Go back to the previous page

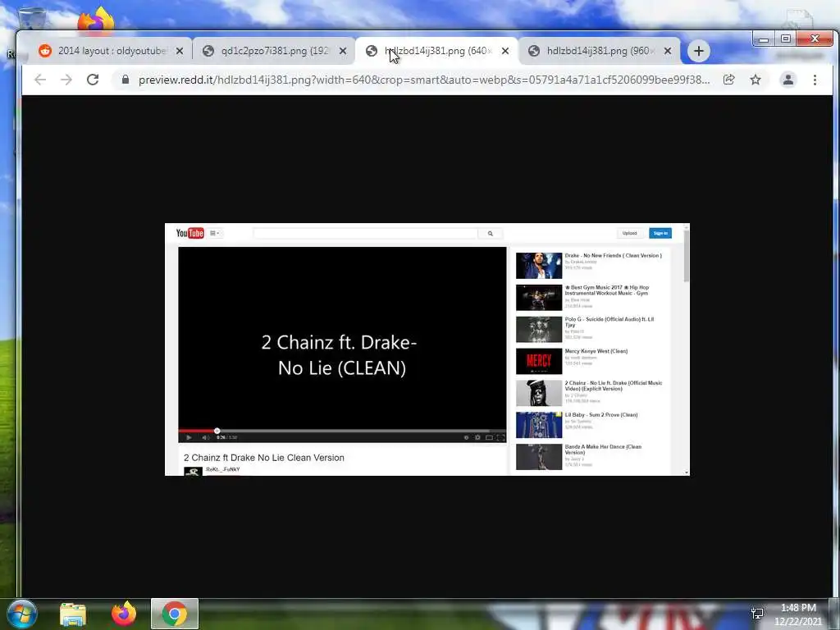click(x=40, y=80)
